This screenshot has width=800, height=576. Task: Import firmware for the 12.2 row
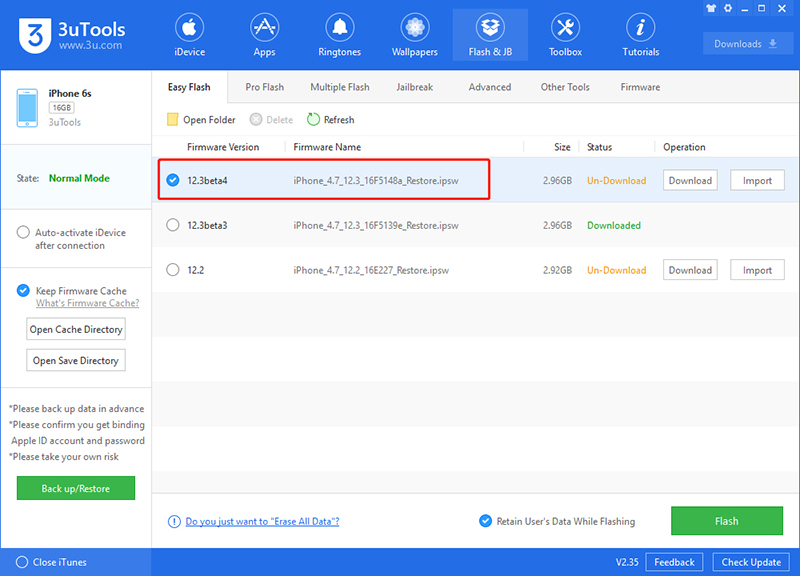[757, 270]
